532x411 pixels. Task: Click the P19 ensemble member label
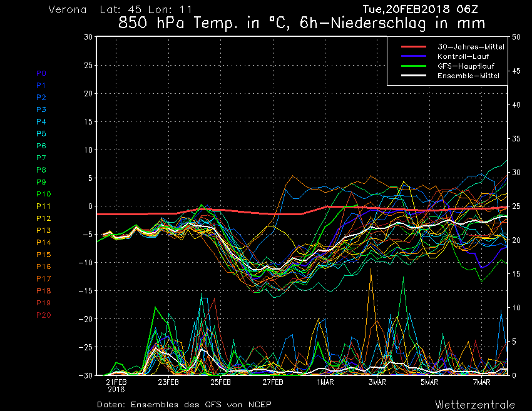click(x=43, y=303)
